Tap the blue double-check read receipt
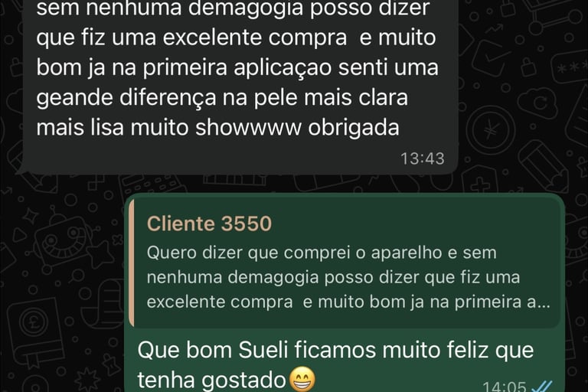Screen dimensions: 588x392 coord(541,387)
